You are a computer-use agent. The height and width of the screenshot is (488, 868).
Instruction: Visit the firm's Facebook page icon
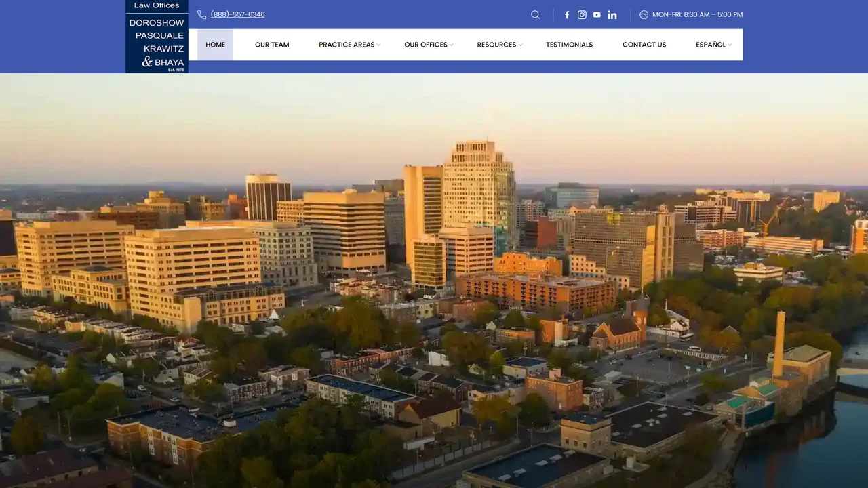tap(567, 14)
